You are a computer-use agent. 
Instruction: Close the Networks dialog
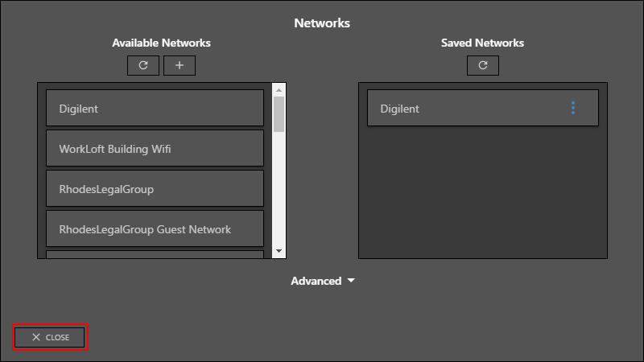(50, 337)
